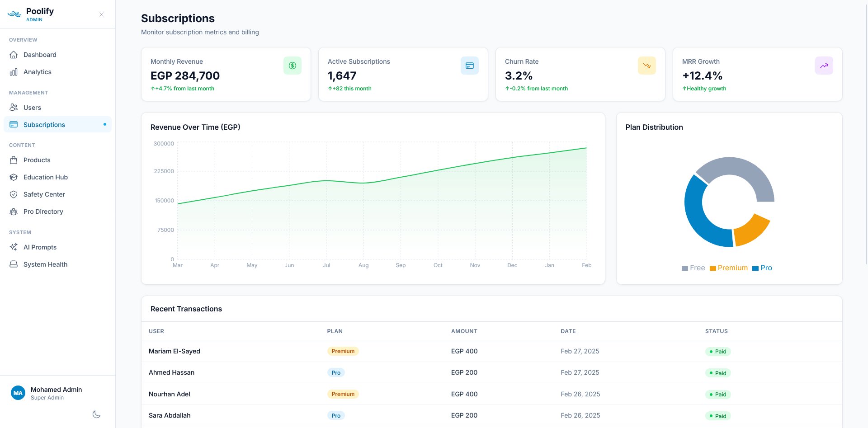
Task: Select the Nourhan Adel row name
Action: (x=170, y=394)
